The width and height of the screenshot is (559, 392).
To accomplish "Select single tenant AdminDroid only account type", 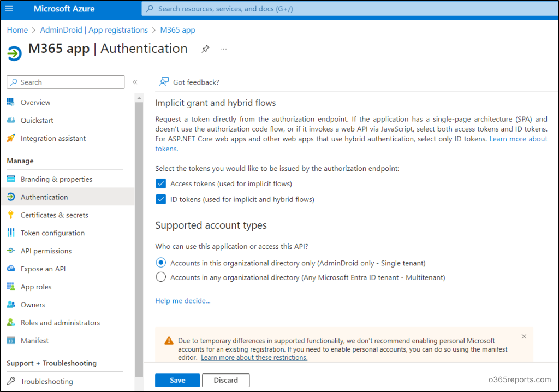I will [161, 263].
